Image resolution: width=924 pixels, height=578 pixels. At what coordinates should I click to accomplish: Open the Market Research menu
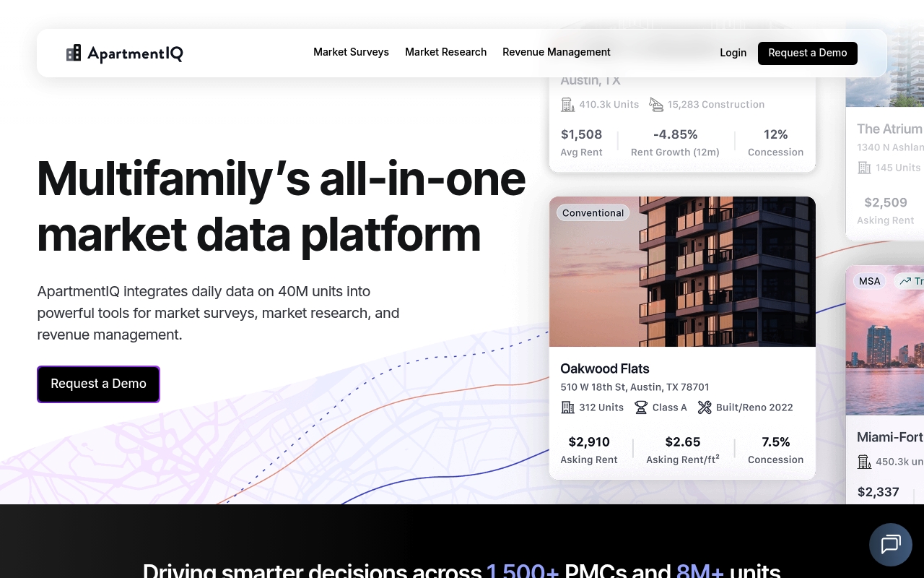(x=445, y=52)
